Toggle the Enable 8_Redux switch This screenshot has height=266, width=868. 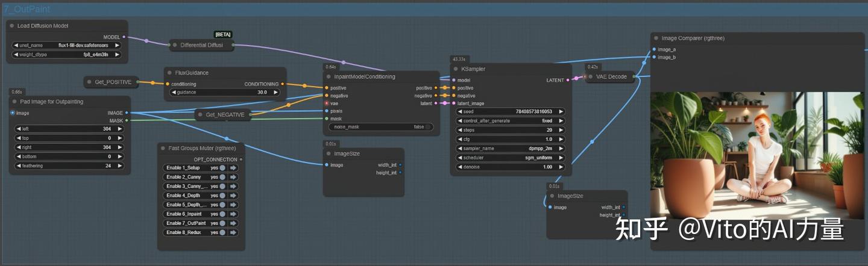(x=222, y=232)
